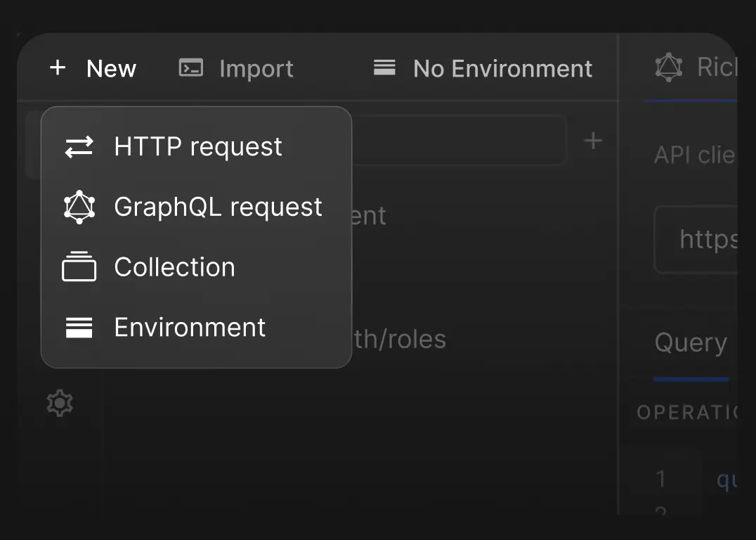
Task: Select Collection from the New menu
Action: tap(174, 266)
